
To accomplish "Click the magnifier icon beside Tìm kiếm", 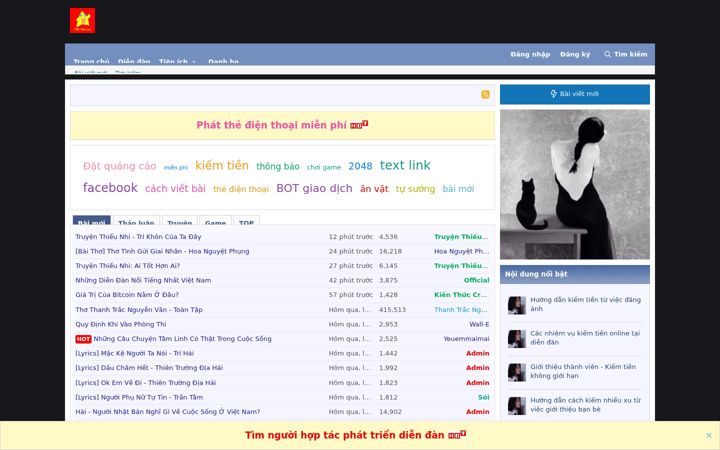I will 607,54.
